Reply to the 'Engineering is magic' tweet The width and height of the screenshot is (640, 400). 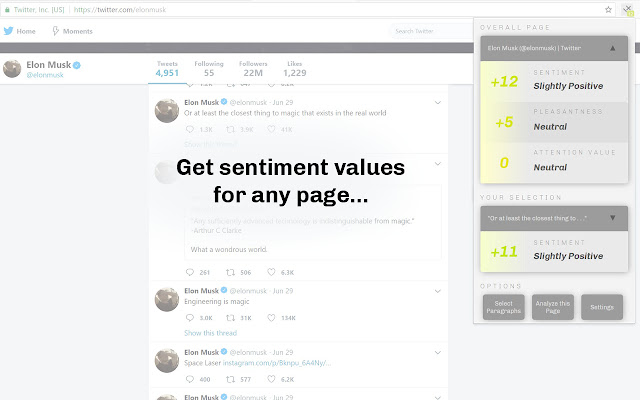click(190, 318)
